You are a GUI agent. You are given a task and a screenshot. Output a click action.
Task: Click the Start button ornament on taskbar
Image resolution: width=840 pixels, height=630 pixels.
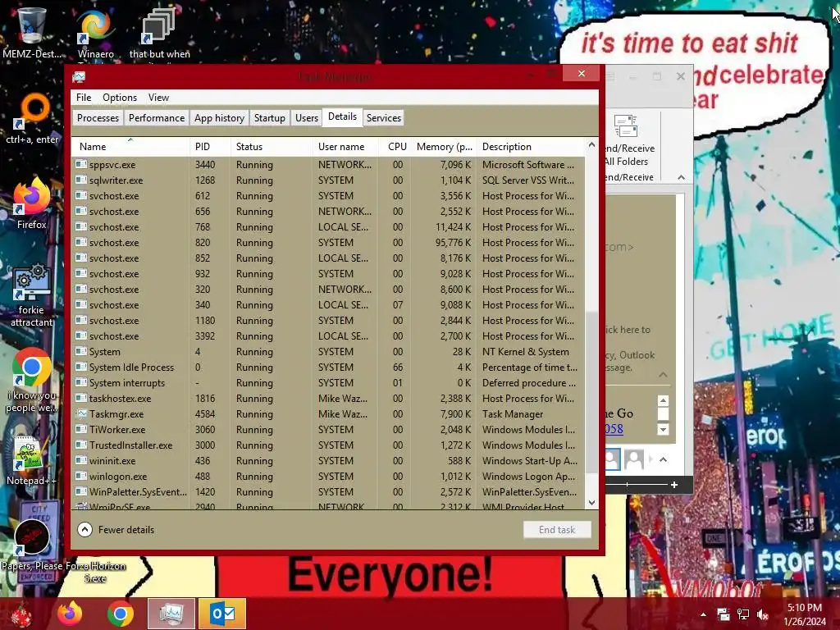click(21, 614)
